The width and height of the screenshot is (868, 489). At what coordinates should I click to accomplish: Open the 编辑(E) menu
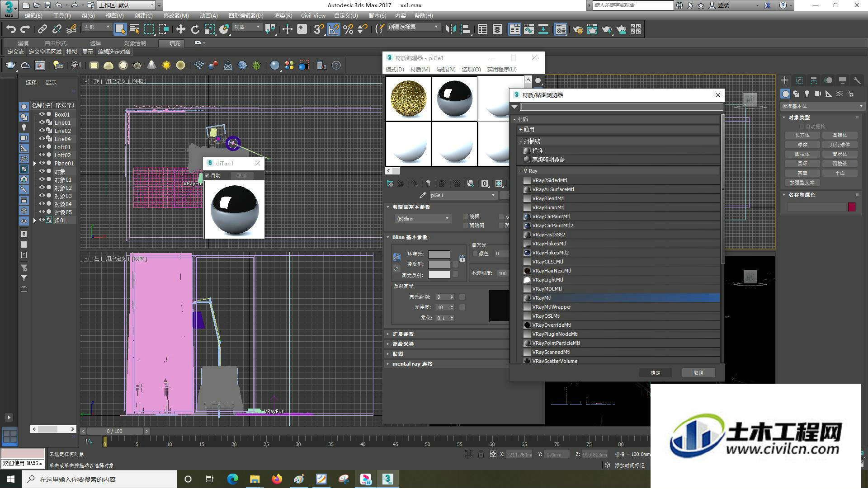33,15
